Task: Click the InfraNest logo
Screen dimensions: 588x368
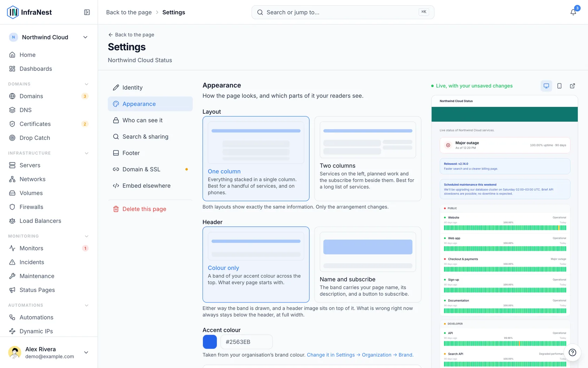Action: click(x=29, y=12)
